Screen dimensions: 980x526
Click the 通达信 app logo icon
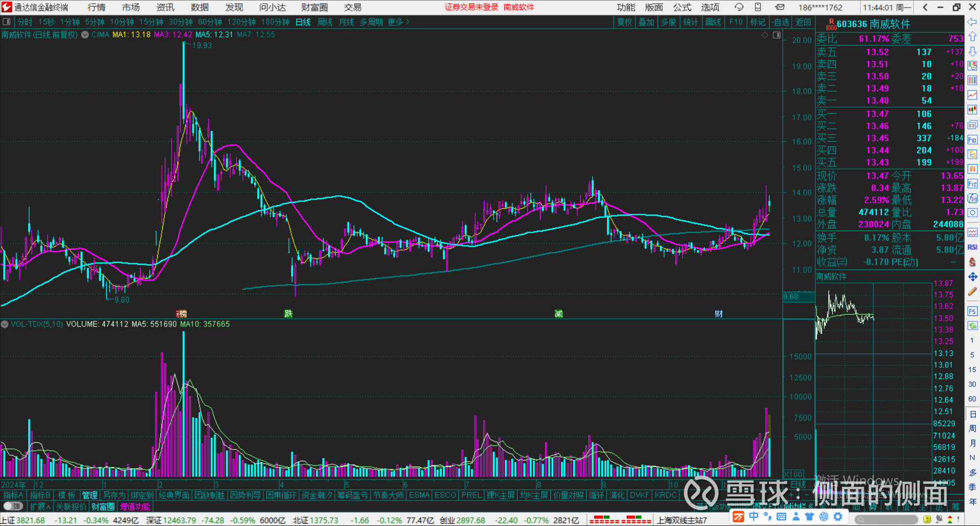(7, 7)
